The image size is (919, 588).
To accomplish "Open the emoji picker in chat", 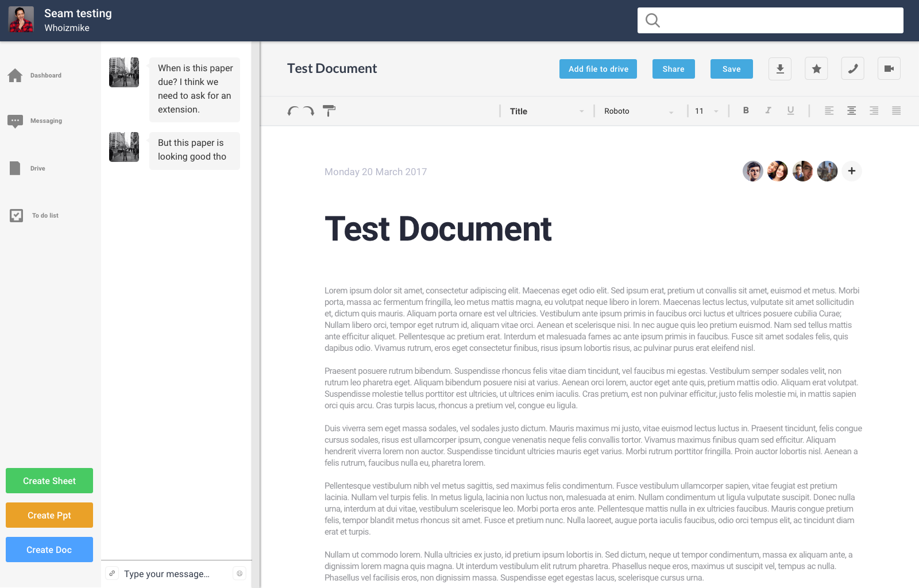I will [x=240, y=573].
